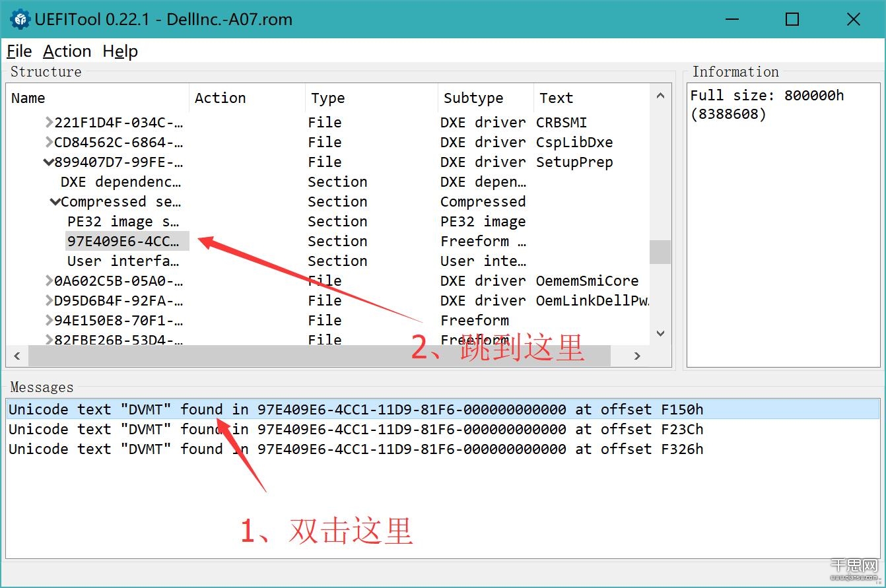
Task: Select message with offset F23Ch
Action: (443, 429)
